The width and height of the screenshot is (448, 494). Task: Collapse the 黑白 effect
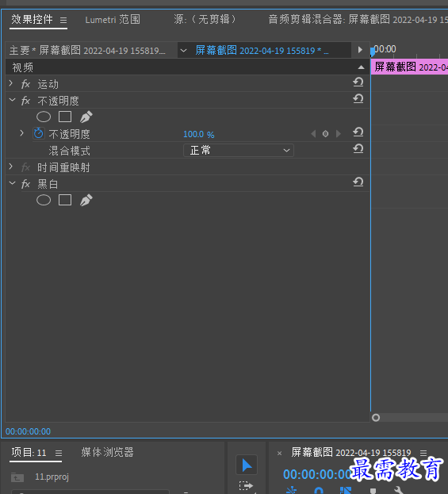pos(12,183)
